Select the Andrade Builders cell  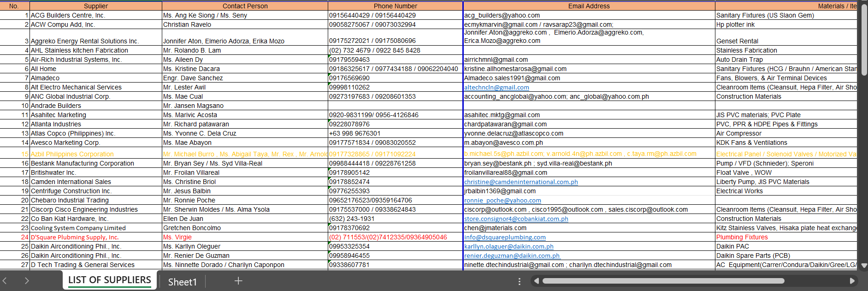[96, 106]
